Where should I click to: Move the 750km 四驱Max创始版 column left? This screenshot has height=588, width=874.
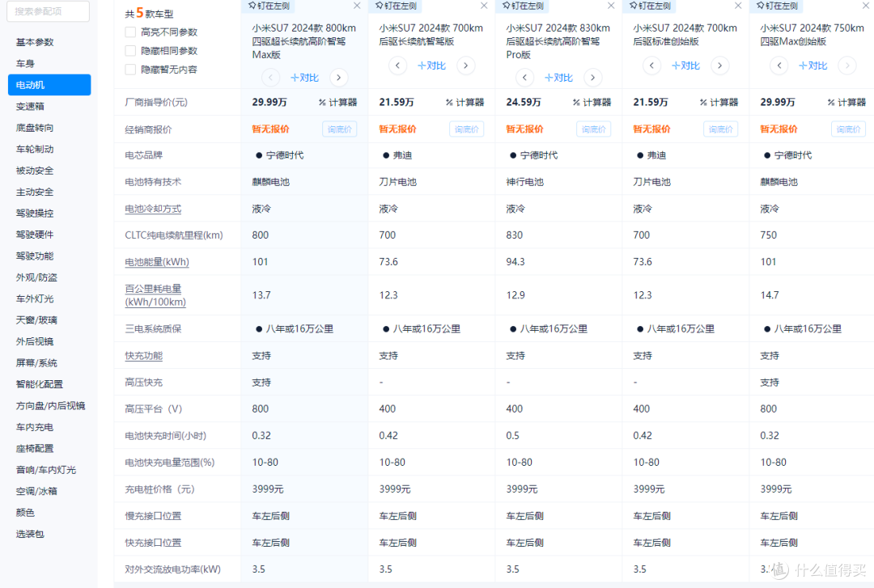click(779, 66)
